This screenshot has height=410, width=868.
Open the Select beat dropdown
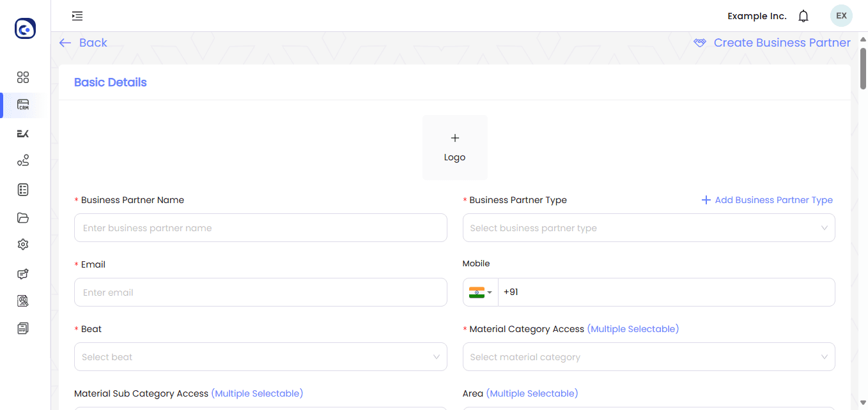261,357
